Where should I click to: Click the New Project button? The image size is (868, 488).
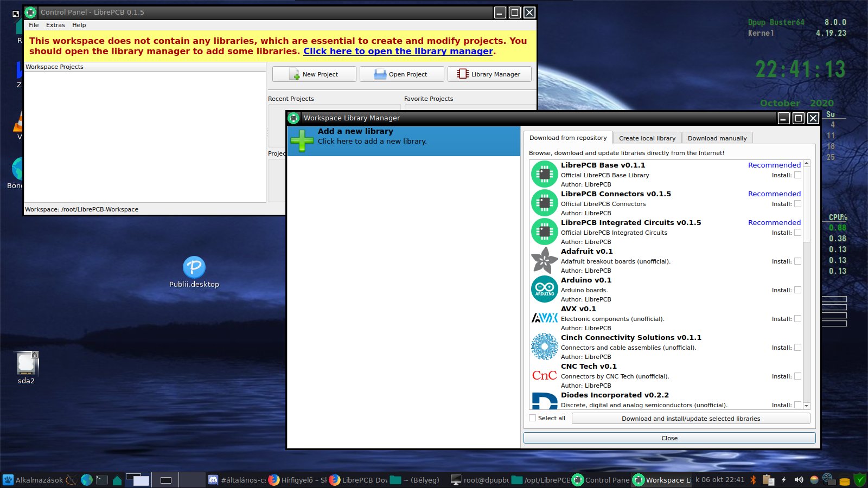(314, 74)
